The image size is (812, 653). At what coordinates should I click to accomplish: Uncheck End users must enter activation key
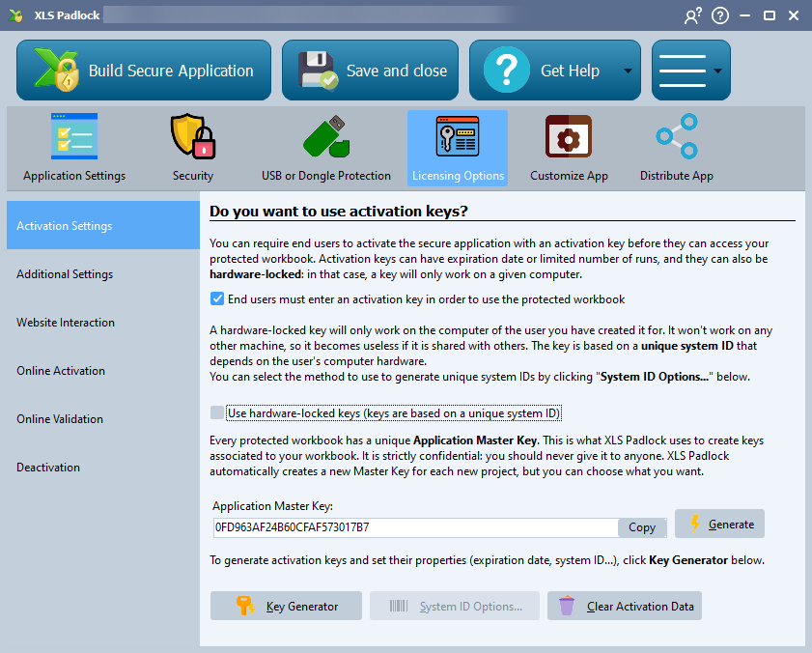[x=217, y=299]
